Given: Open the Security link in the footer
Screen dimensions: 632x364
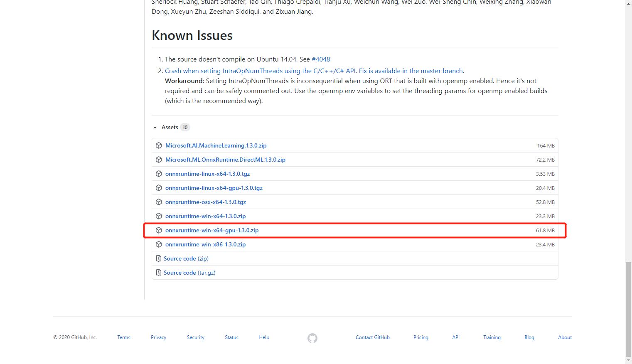Looking at the screenshot, I should pyautogui.click(x=195, y=337).
